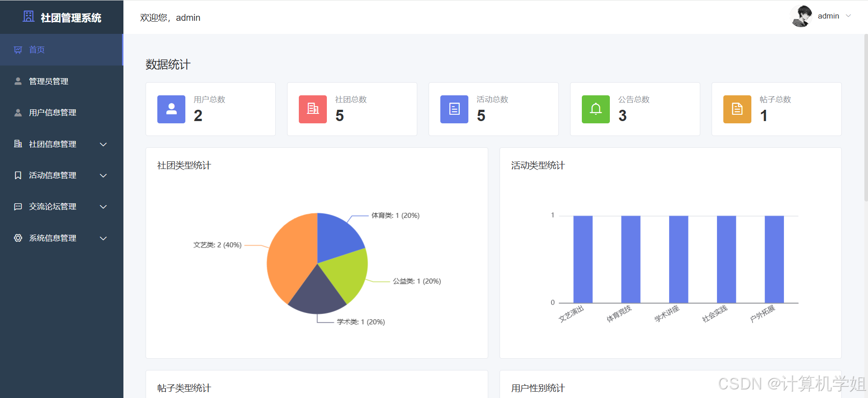Open 交流论坛管理 menu item

pyautogui.click(x=61, y=206)
